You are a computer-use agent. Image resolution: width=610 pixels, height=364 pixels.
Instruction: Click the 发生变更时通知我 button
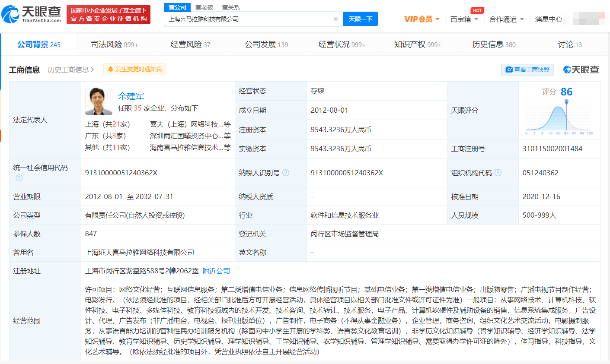click(x=135, y=70)
